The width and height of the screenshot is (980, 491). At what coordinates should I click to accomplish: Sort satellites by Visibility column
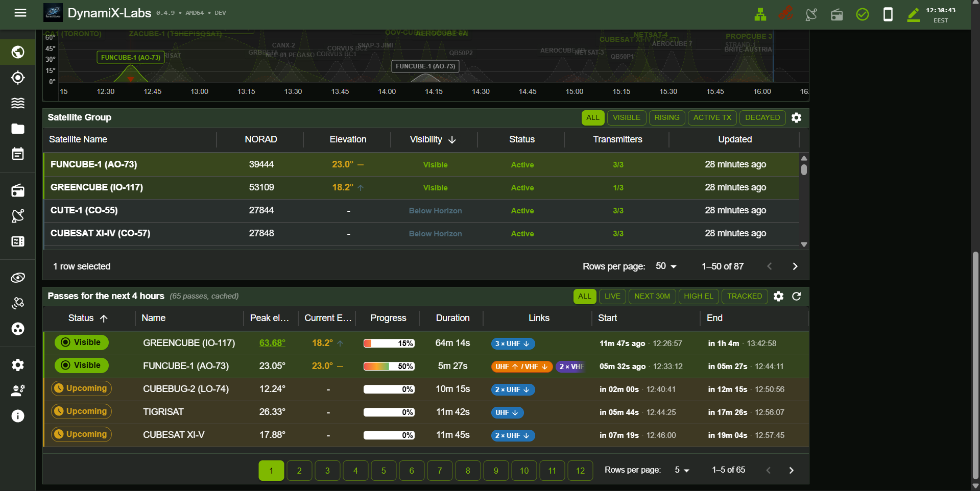[433, 140]
